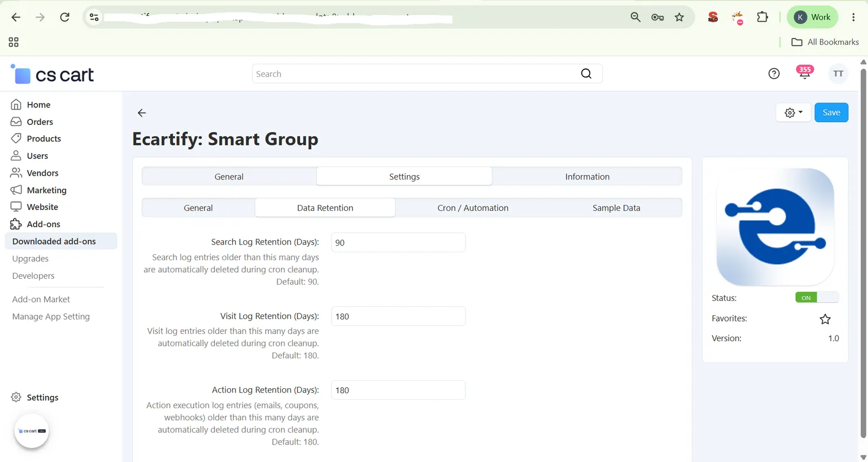Open the browser zoom magnifier icon
868x462 pixels.
click(635, 17)
